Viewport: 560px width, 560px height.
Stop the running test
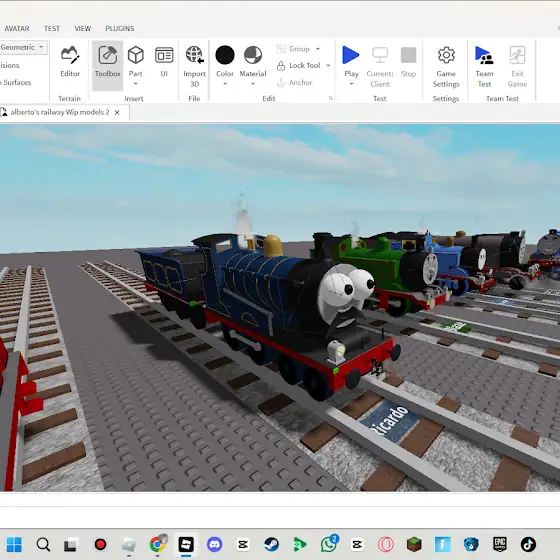pyautogui.click(x=409, y=61)
